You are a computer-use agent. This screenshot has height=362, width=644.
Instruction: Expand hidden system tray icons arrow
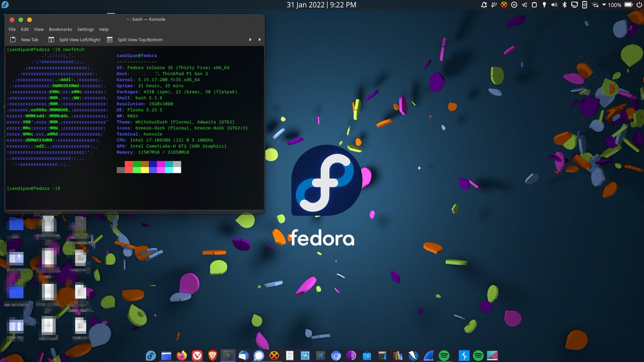coord(604,5)
